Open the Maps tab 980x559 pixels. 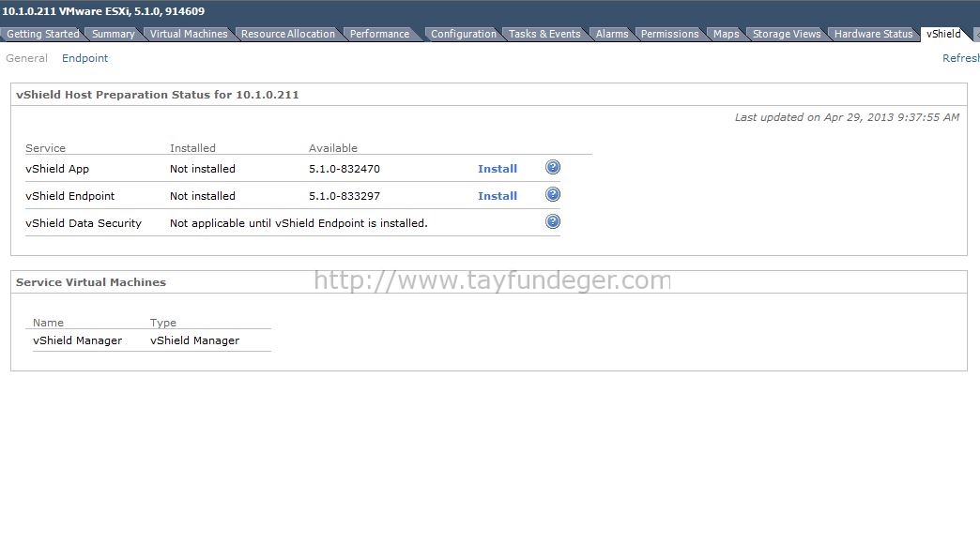pos(727,34)
